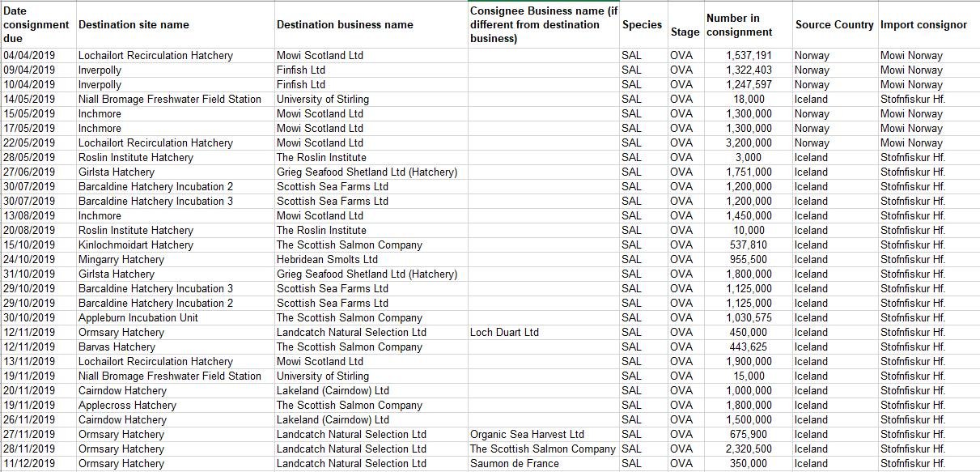Select the consignment number 1,537,191
Image resolution: width=980 pixels, height=472 pixels.
coord(749,56)
